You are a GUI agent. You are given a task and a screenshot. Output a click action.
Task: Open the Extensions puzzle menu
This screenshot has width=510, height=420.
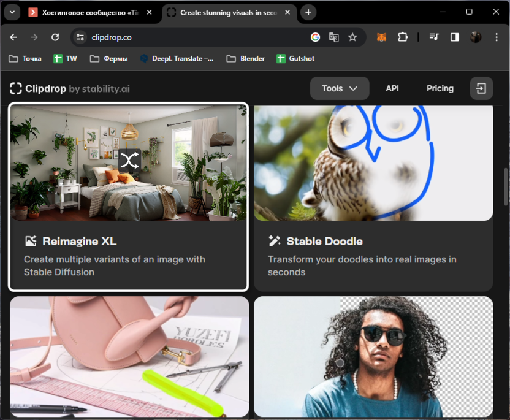(x=403, y=37)
